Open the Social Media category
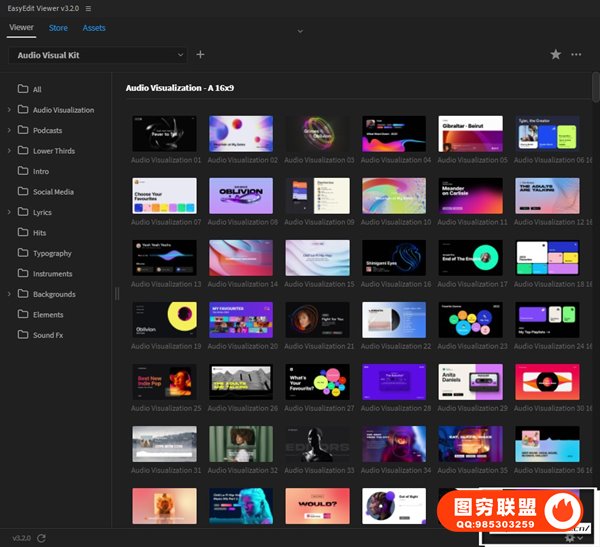600x547 pixels. coord(53,192)
